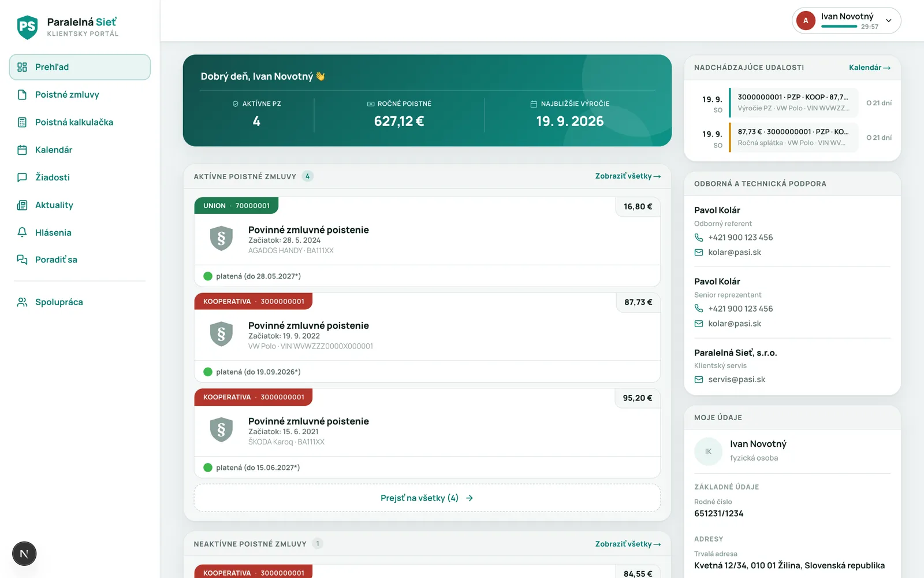Click the servis@pasi.sk email link
This screenshot has height=578, width=924.
[x=736, y=380]
